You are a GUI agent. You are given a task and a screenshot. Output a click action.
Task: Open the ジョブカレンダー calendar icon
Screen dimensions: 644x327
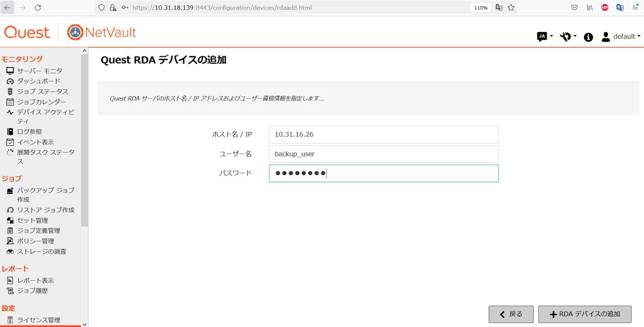10,102
